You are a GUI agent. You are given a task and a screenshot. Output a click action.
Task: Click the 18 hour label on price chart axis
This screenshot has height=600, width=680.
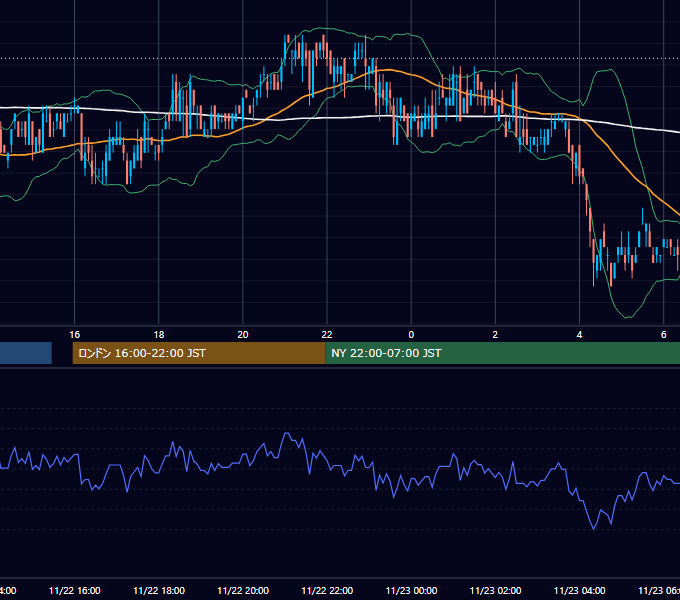pos(159,334)
